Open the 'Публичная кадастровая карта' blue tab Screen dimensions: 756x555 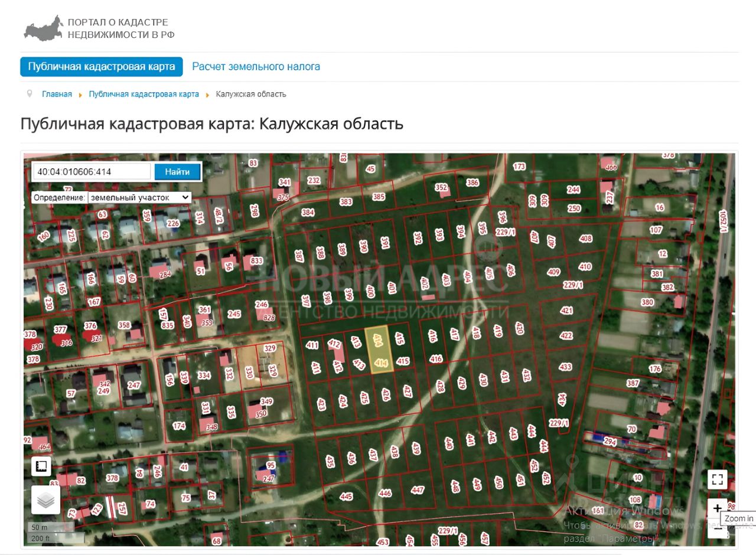tap(102, 67)
